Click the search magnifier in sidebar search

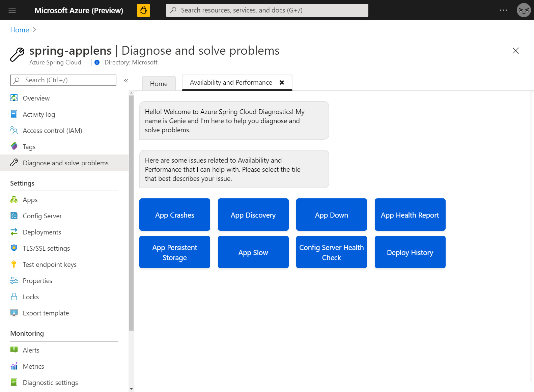(17, 80)
